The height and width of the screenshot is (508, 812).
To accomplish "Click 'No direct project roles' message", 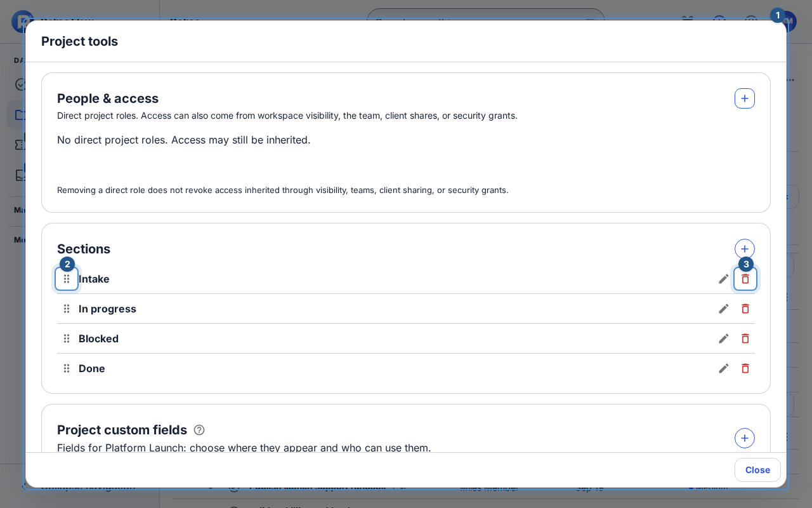I will click(184, 140).
